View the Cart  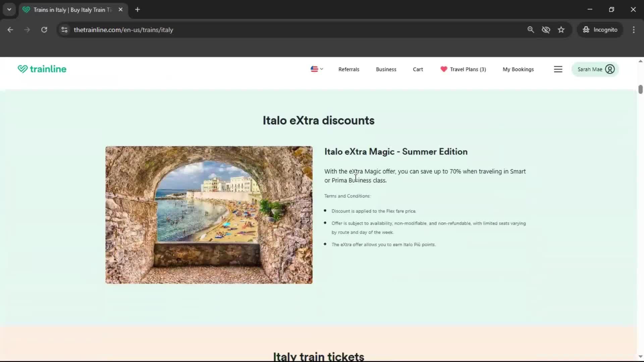418,69
